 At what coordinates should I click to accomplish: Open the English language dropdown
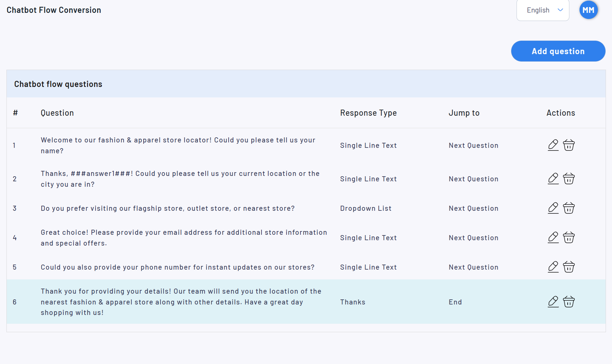pyautogui.click(x=543, y=10)
